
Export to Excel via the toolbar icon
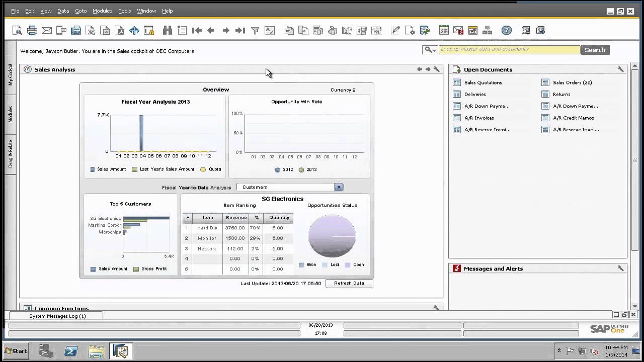click(x=91, y=31)
